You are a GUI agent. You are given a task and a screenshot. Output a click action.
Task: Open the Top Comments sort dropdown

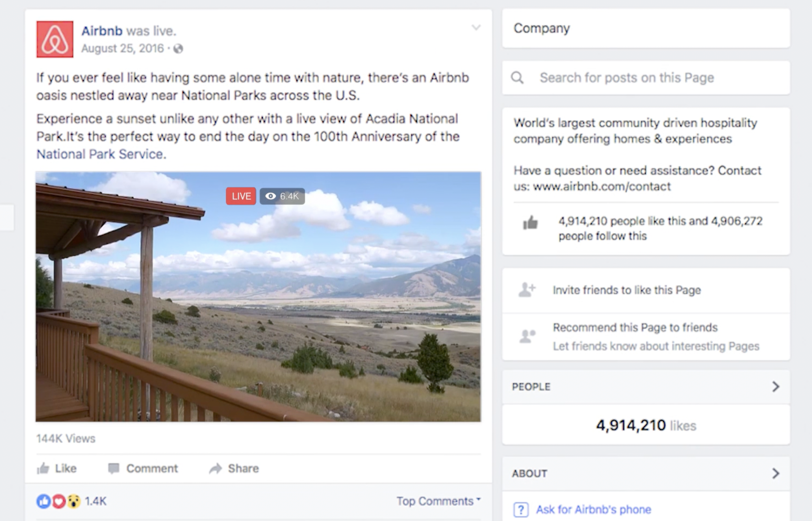click(x=438, y=501)
